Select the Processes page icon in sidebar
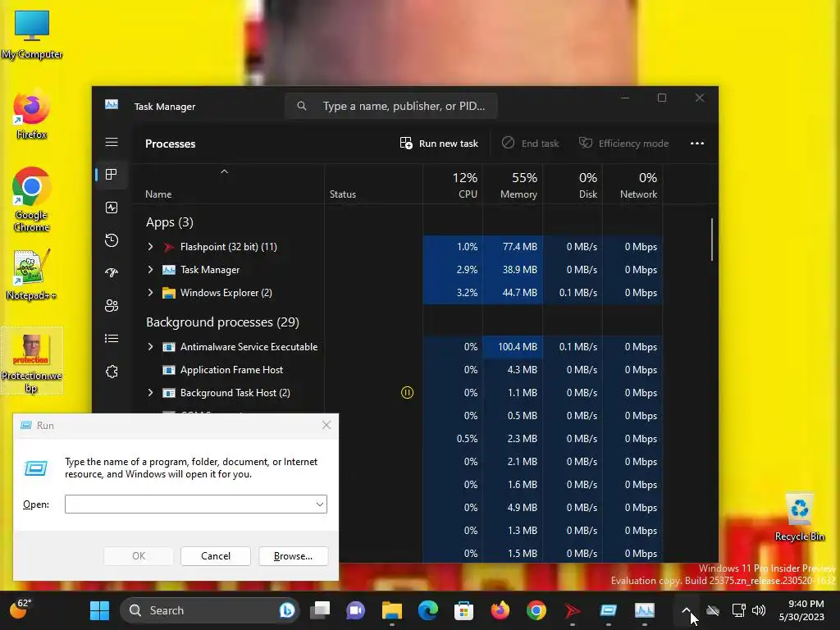 point(112,174)
